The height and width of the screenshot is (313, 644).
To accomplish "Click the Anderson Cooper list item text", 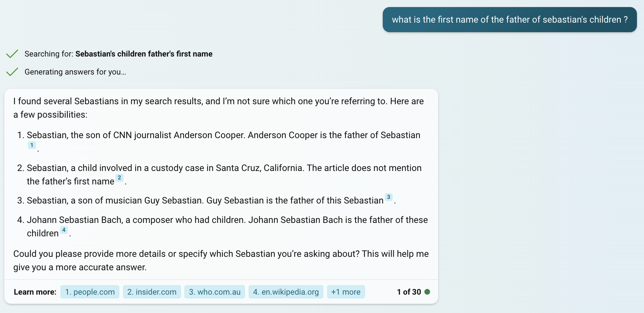I will click(223, 142).
